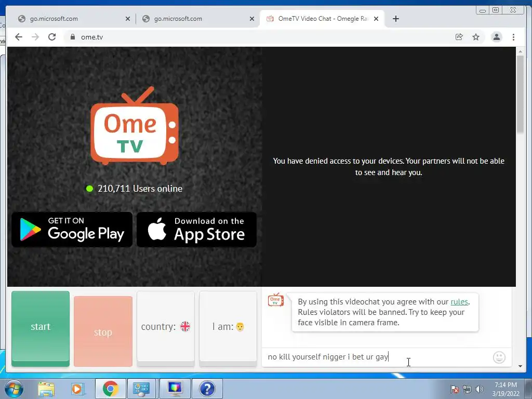
Task: Click the browser back arrow
Action: coord(19,37)
